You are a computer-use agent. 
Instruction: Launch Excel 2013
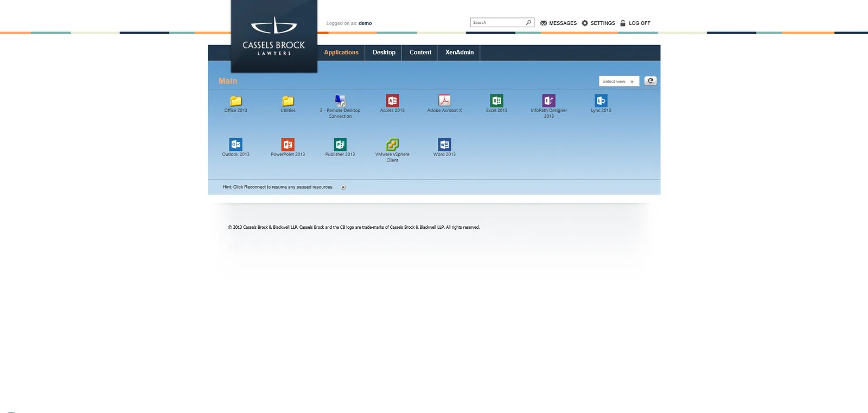pos(496,101)
